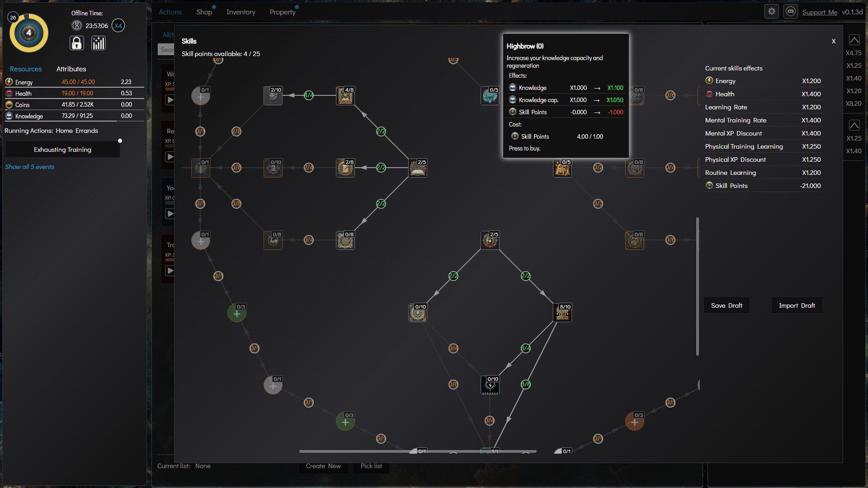Select the 2/10 globe skill node
Screen dimensions: 868x488
click(x=273, y=96)
